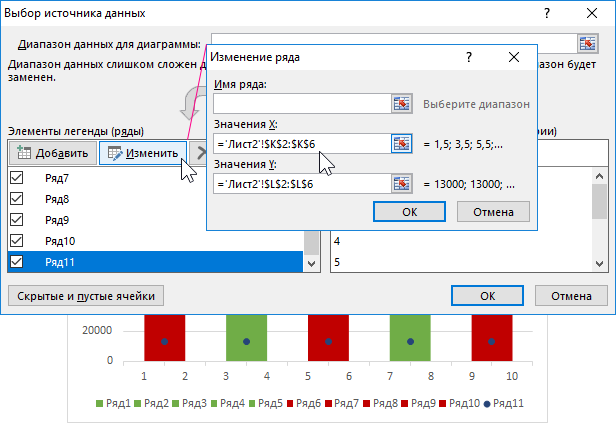Click the range picker for Значения X
The image size is (616, 423).
(402, 143)
